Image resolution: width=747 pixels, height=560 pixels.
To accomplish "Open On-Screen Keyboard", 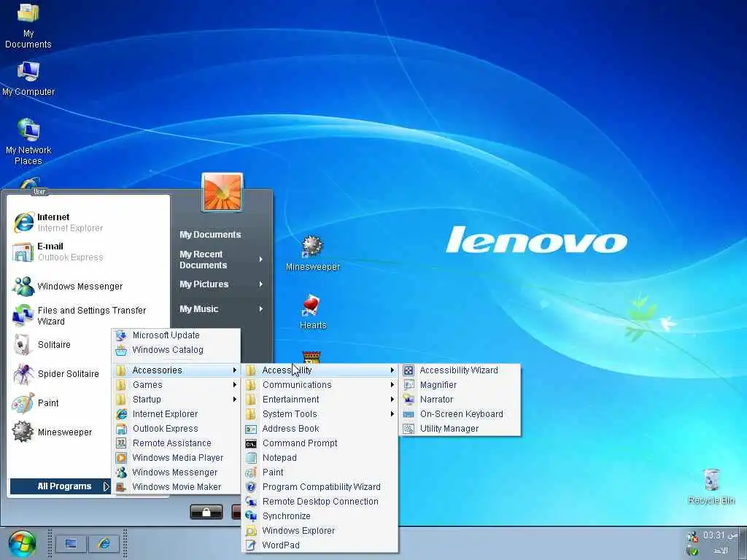I will pyautogui.click(x=460, y=414).
